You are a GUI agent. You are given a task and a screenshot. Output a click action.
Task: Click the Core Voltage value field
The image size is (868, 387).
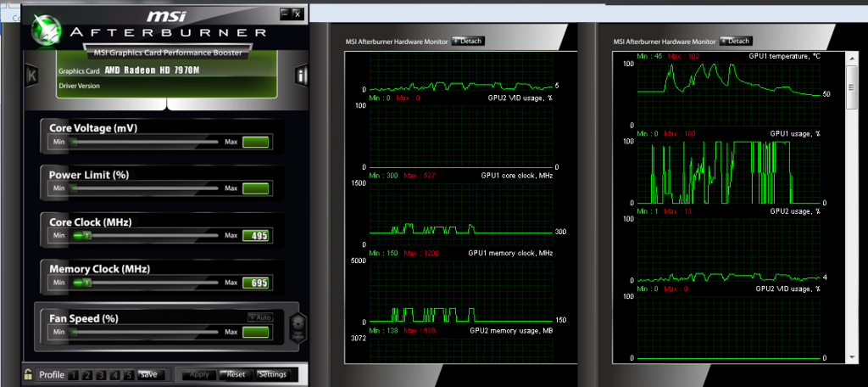click(x=256, y=142)
